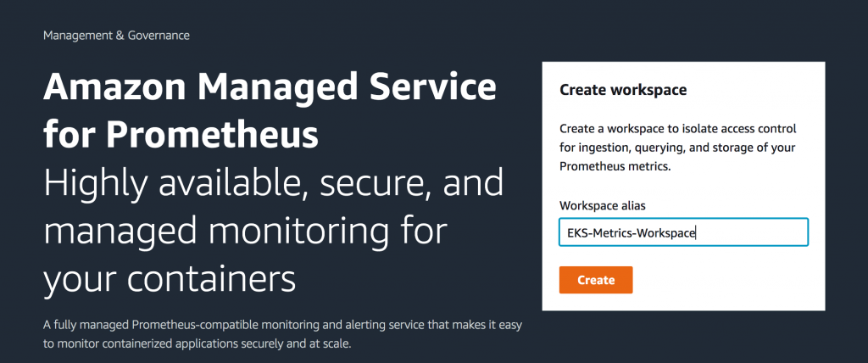Focus the Workspace alias input field
The image size is (868, 363).
click(x=682, y=232)
